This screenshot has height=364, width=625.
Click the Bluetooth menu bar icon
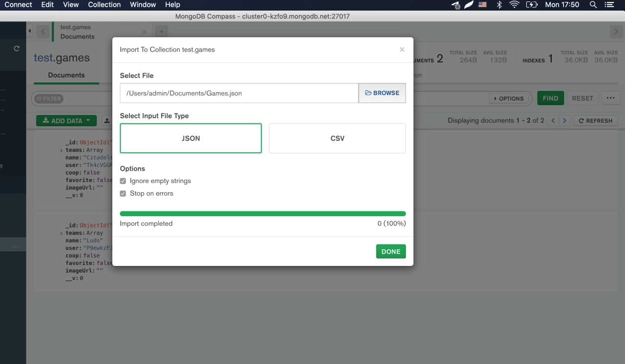499,5
